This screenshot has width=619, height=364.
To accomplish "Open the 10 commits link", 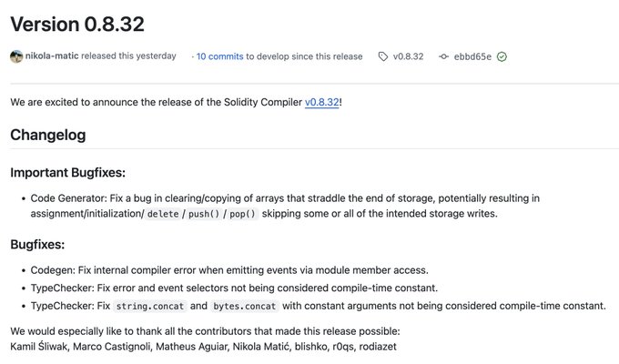I will 219,56.
